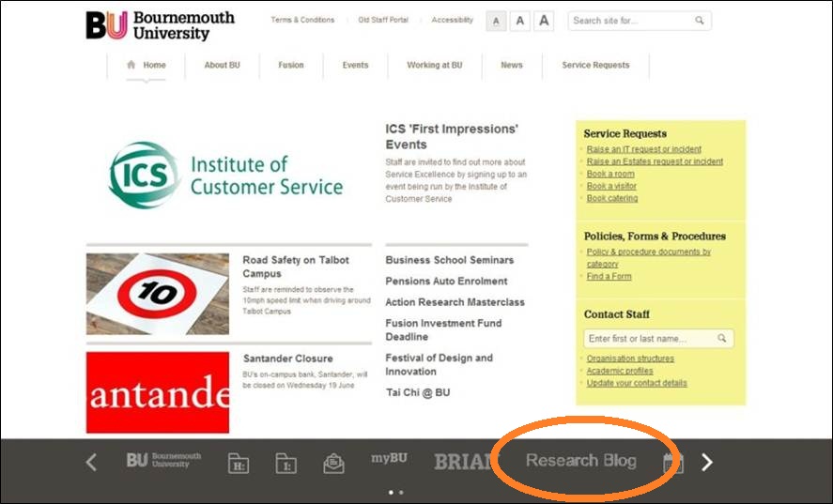Open the Academic profiles link

point(620,371)
